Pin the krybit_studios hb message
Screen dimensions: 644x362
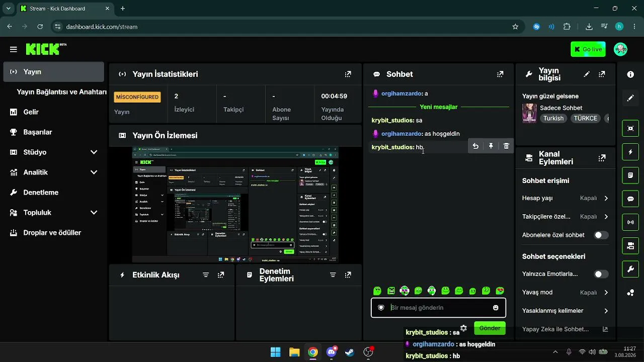tap(491, 146)
